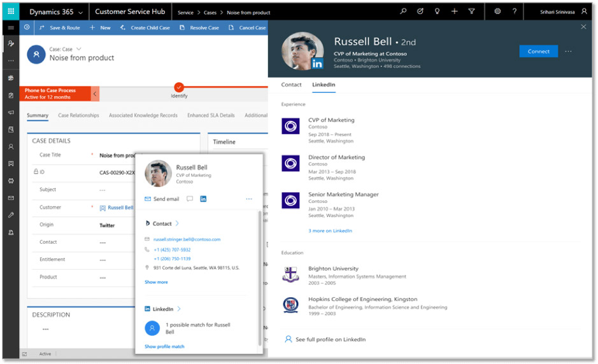Click Contoso logo beside Director of Marketing
This screenshot has width=598, height=364.
click(290, 164)
